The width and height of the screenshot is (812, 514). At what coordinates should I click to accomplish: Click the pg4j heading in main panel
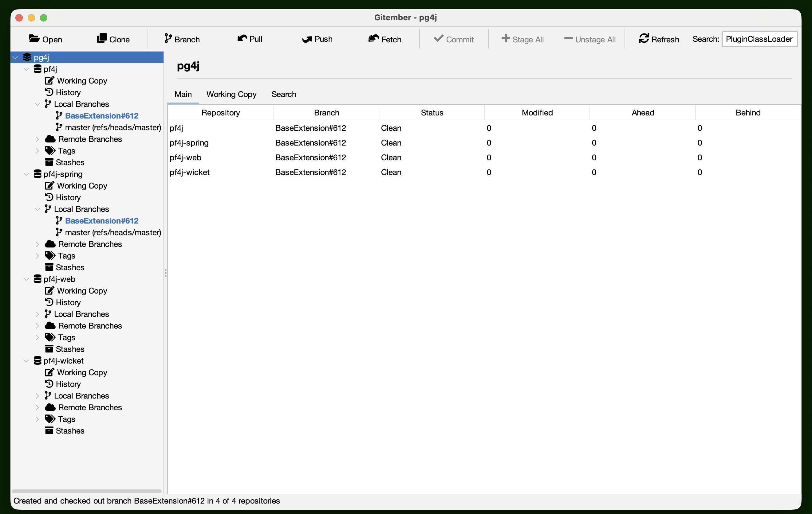(188, 66)
